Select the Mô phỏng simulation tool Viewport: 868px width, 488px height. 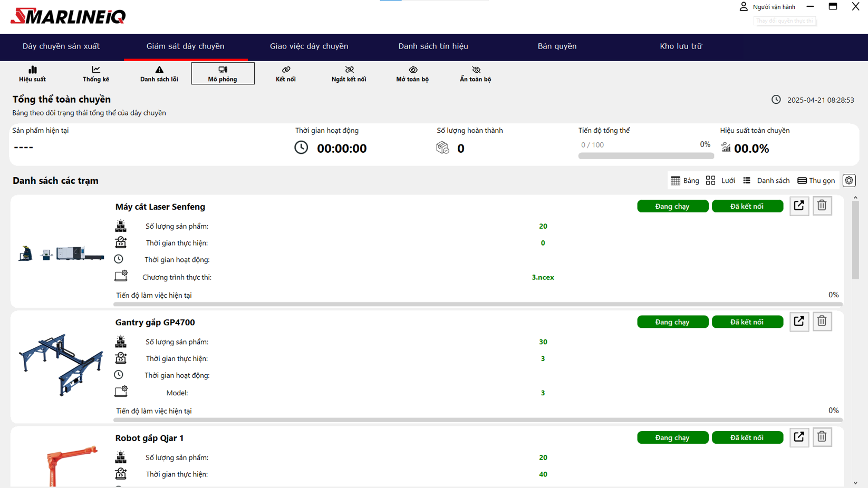(x=223, y=74)
